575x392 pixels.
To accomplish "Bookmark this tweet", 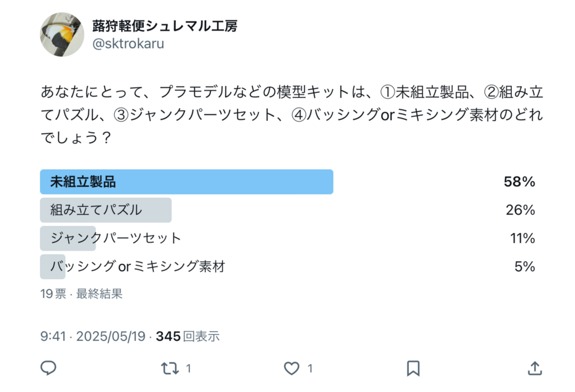I will click(x=413, y=368).
